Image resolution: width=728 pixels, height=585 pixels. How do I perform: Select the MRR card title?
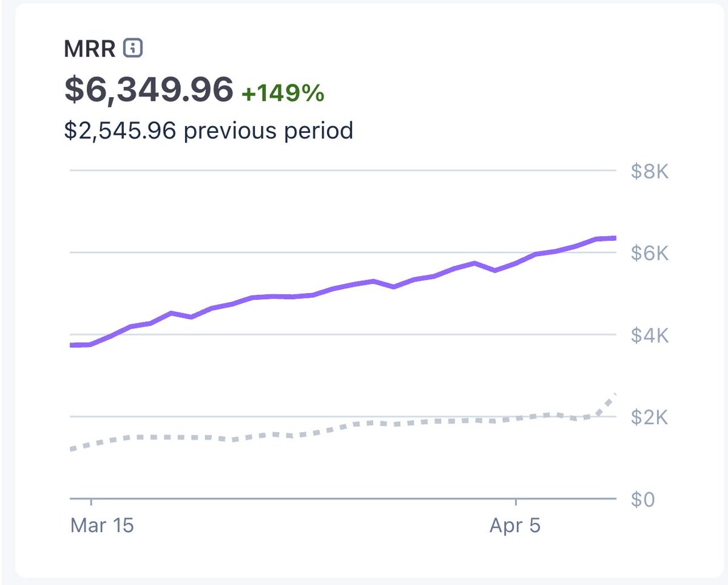point(90,49)
